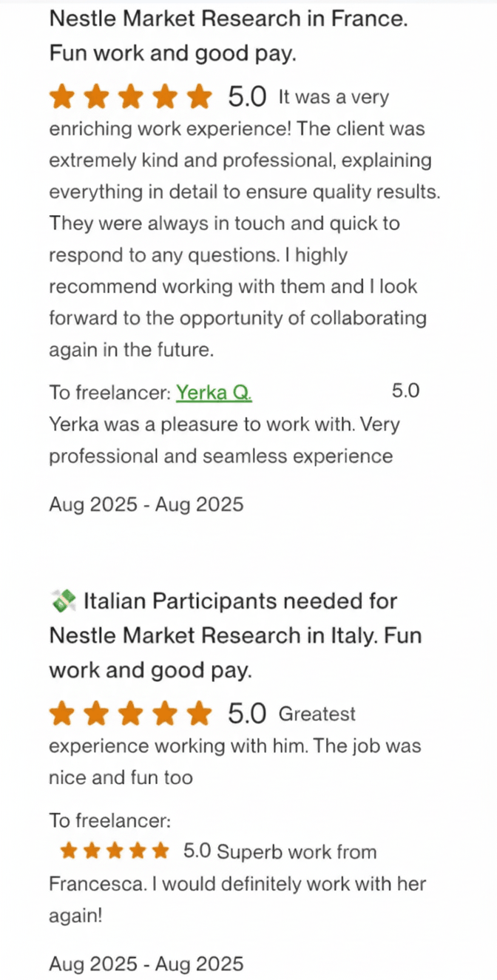Click the last large star beside the 'Greatest' review
The height and width of the screenshot is (980, 497).
click(x=199, y=714)
